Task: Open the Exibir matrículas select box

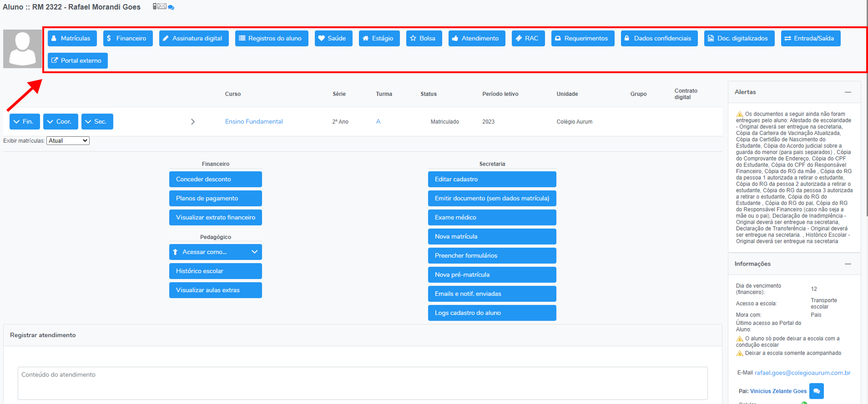Action: [x=68, y=141]
